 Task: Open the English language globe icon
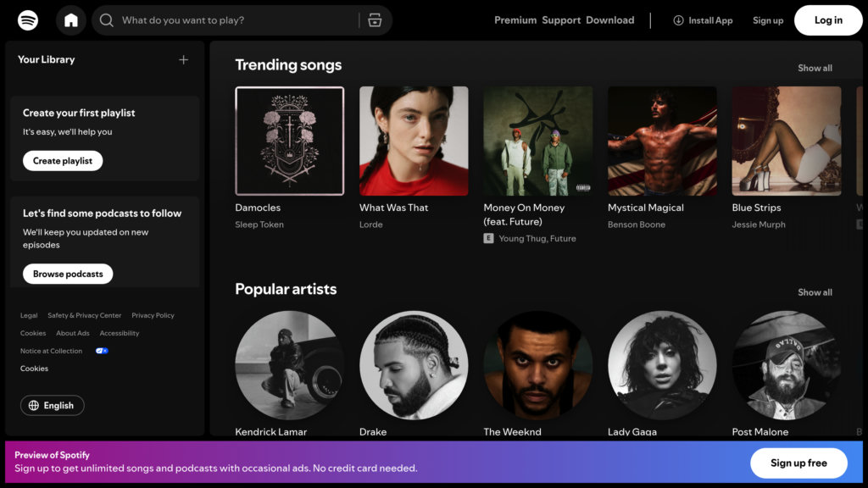[34, 405]
